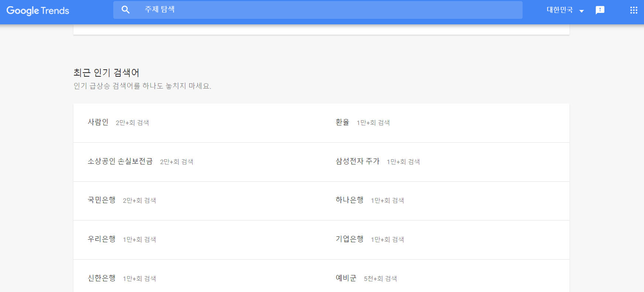This screenshot has height=292, width=644.
Task: Open trending search 환율
Action: 342,122
